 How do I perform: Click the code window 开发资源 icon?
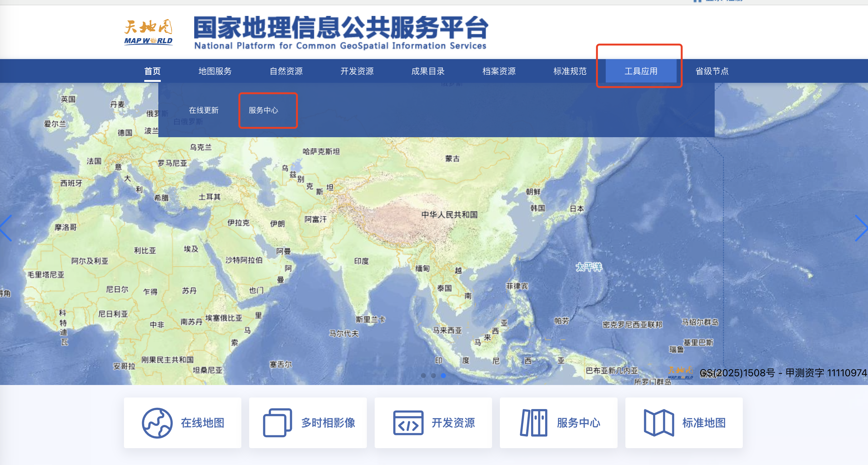coord(408,423)
